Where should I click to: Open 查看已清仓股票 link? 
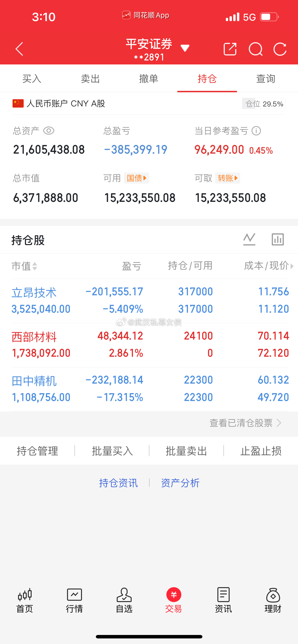tap(246, 423)
